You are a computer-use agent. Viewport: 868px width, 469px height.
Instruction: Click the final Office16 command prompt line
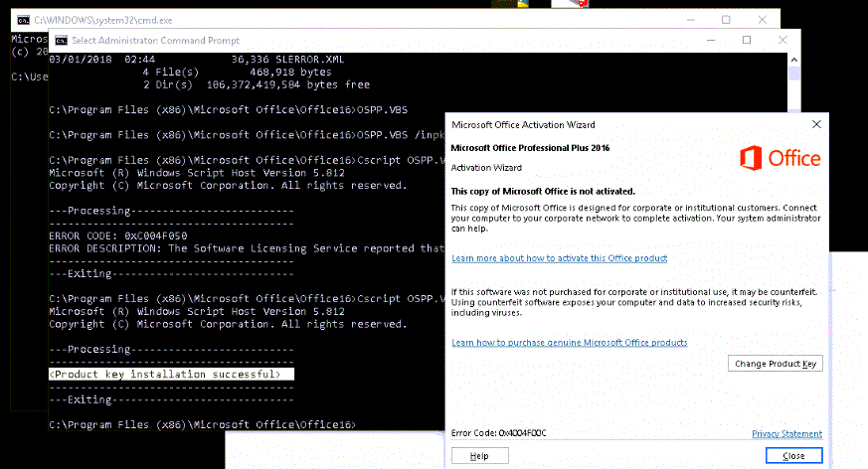202,424
